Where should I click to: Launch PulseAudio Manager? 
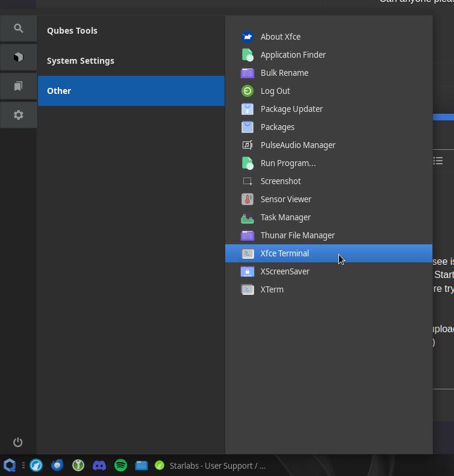[x=297, y=145]
